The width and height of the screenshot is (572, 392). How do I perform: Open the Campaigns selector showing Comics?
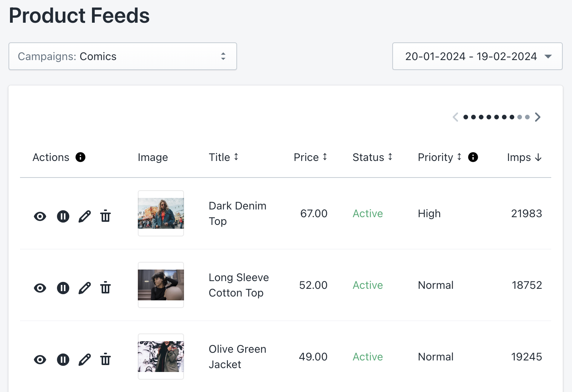[123, 56]
